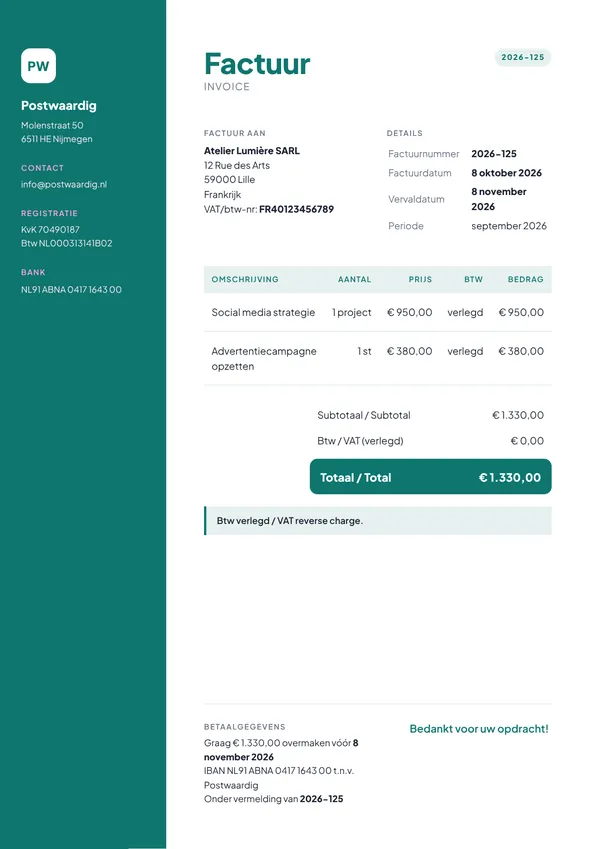Click the Vervaldatum value 8 november 2026
This screenshot has width=600, height=849.
(x=499, y=199)
